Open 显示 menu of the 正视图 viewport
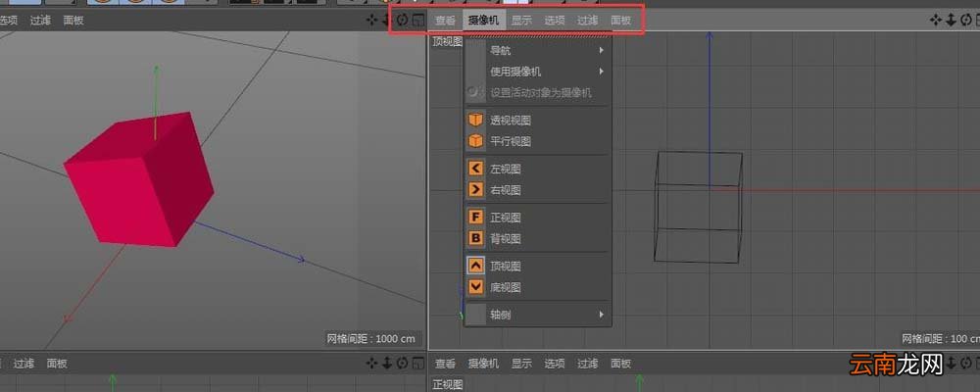This screenshot has height=392, width=980. [522, 364]
